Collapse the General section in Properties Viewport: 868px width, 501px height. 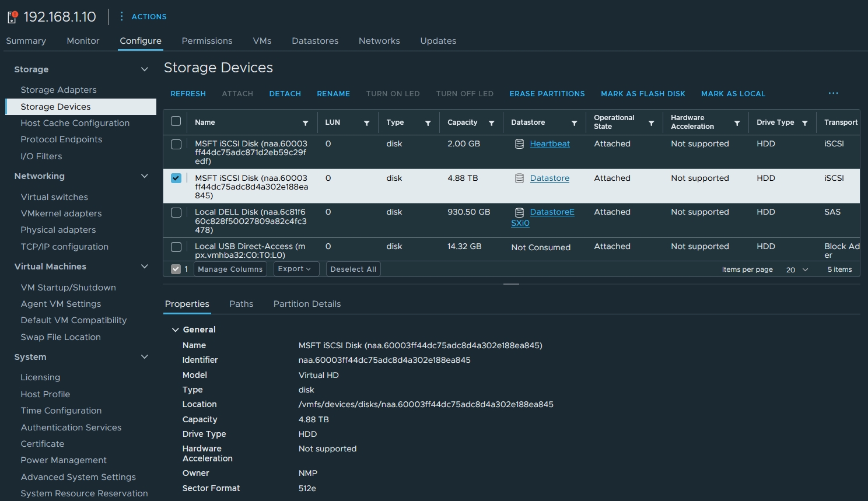click(x=175, y=329)
